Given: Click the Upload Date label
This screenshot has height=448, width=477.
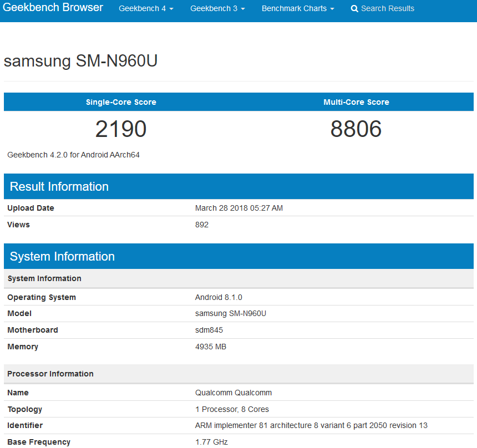Looking at the screenshot, I should click(x=31, y=208).
